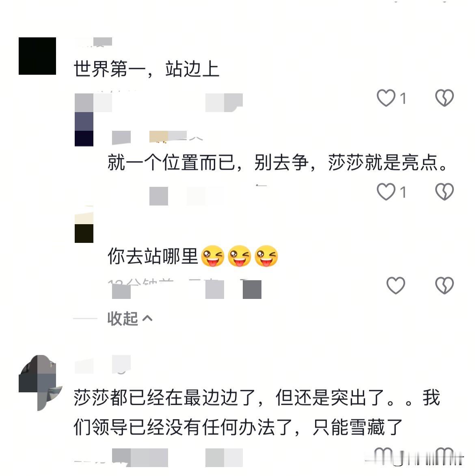The width and height of the screenshot is (475, 476).
Task: Open the black avatar of first commenter
Action: [x=37, y=56]
